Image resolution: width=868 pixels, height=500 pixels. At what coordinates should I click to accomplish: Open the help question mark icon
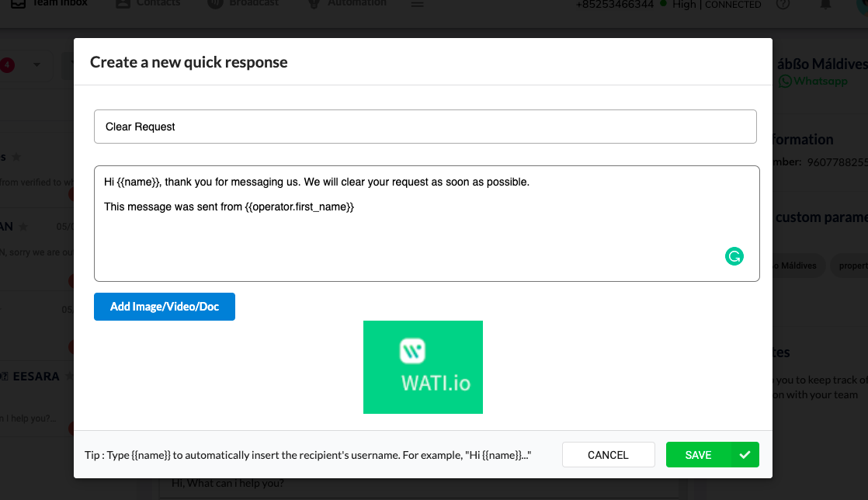[x=783, y=5]
